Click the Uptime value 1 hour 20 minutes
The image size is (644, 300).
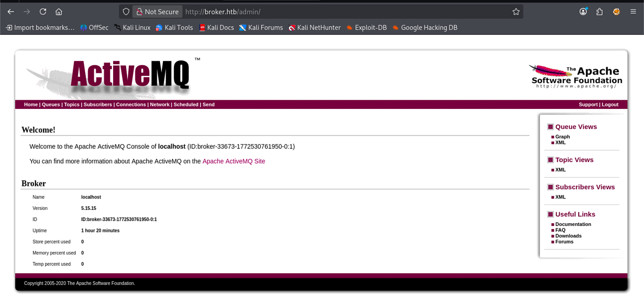tap(100, 231)
